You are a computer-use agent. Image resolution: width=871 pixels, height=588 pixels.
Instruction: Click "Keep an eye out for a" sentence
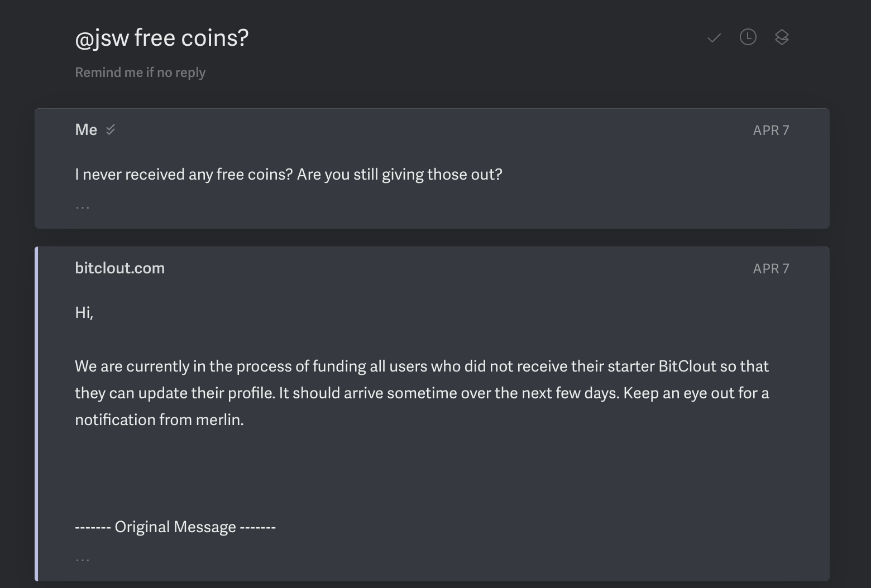696,393
